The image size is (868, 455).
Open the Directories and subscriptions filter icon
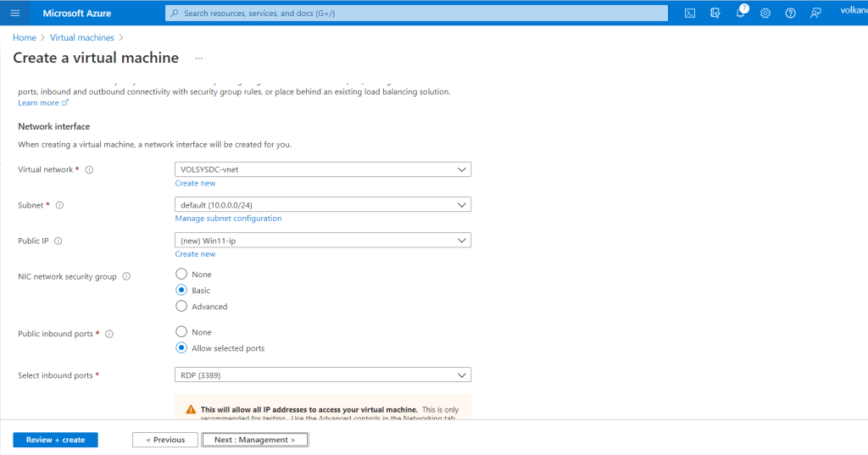[x=715, y=13]
